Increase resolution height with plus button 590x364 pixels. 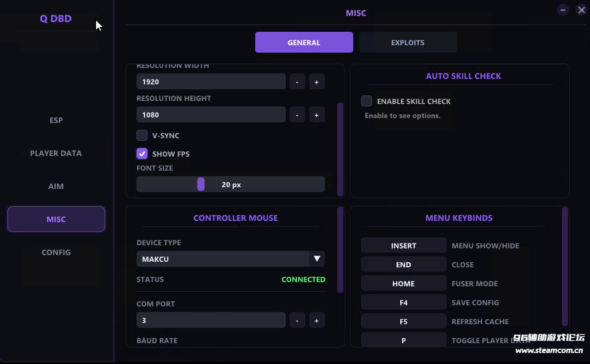point(316,114)
